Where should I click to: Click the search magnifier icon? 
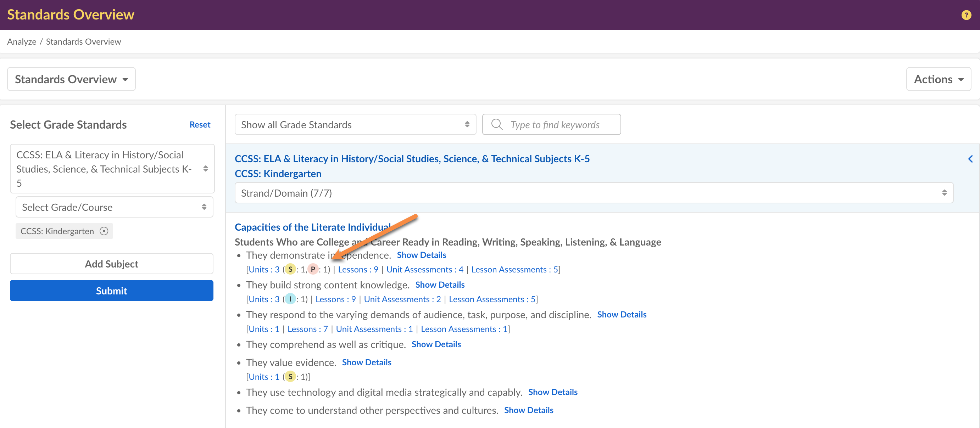[496, 124]
